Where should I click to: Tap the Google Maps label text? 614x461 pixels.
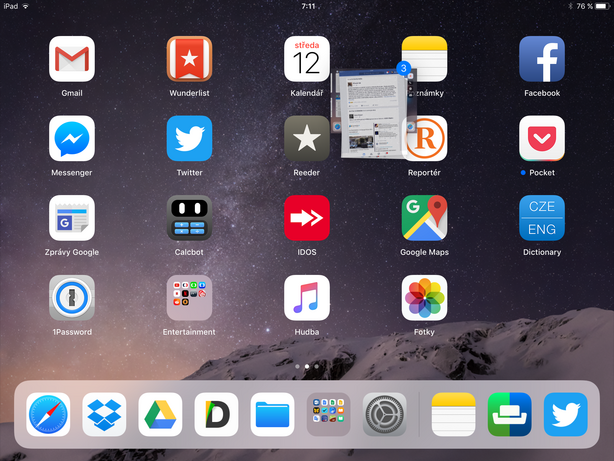pos(424,252)
